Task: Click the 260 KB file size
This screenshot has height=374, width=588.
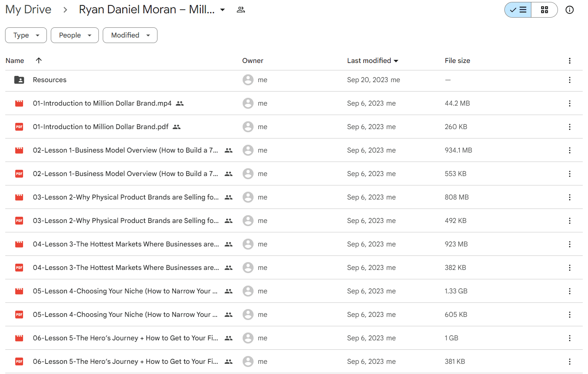Action: click(456, 127)
